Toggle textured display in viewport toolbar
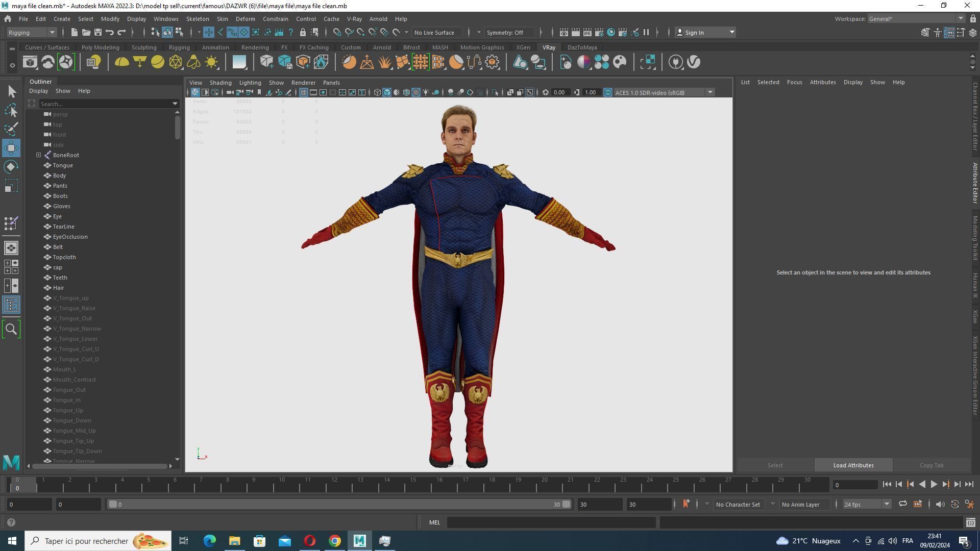980x551 pixels. tap(416, 93)
